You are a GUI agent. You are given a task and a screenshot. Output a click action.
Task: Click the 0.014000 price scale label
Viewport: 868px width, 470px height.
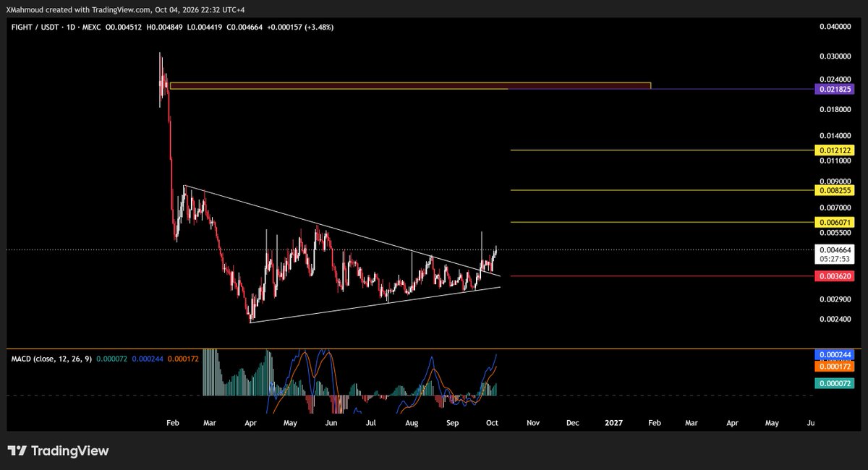(x=834, y=135)
